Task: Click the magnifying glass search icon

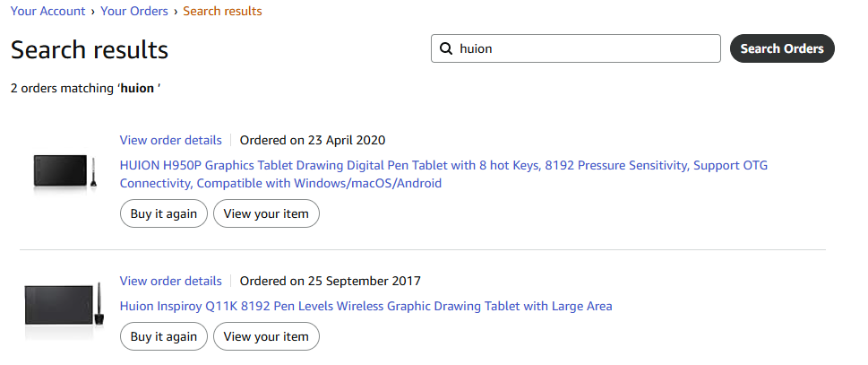Action: (x=445, y=48)
